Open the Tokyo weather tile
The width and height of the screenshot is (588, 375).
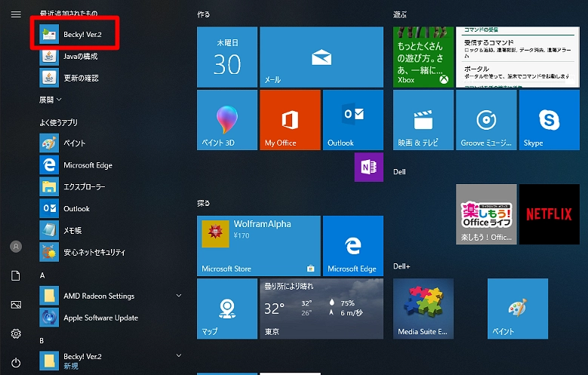click(290, 309)
